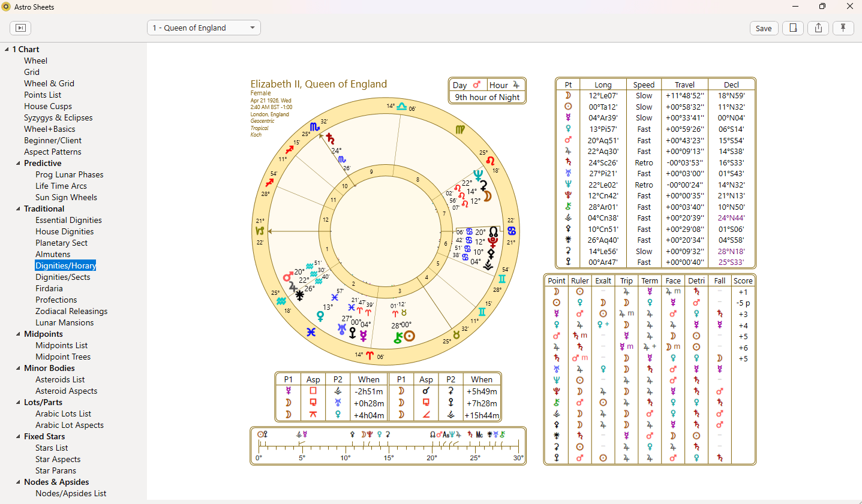The height and width of the screenshot is (504, 862).
Task: Click the Mars symbol in the wheel
Action: pos(288,277)
